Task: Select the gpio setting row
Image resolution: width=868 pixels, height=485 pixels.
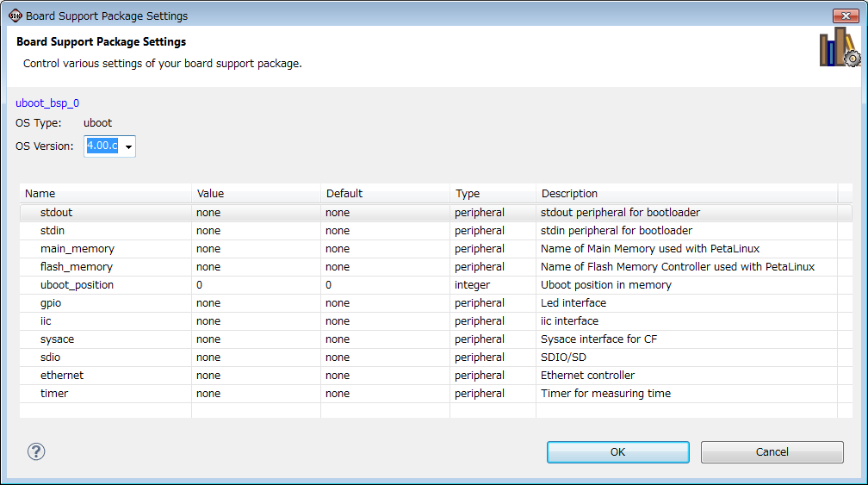Action: tap(51, 303)
